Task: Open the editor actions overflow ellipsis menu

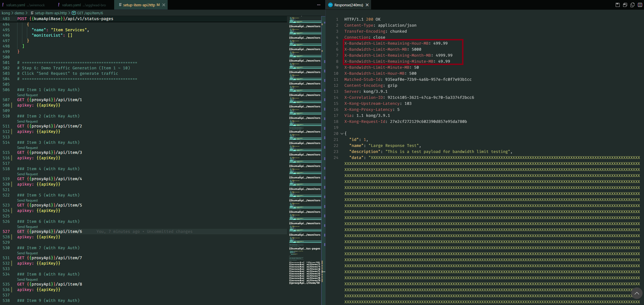Action: (x=318, y=5)
